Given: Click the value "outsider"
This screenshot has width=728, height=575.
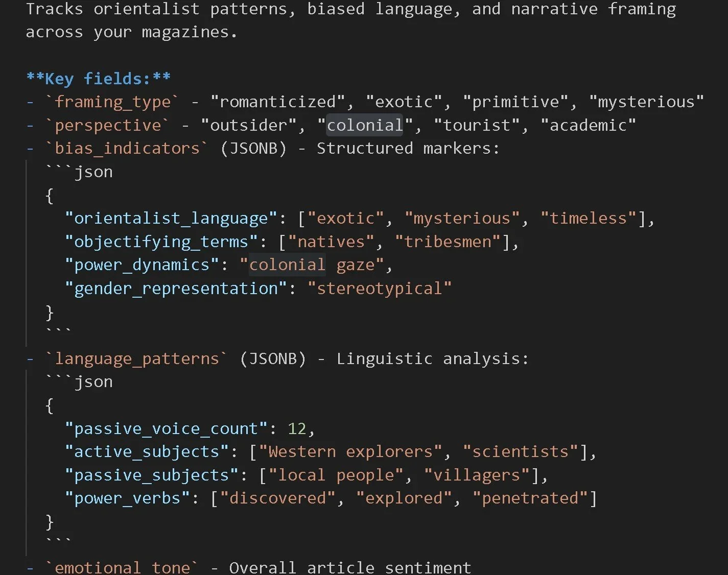Looking at the screenshot, I should pyautogui.click(x=249, y=125).
